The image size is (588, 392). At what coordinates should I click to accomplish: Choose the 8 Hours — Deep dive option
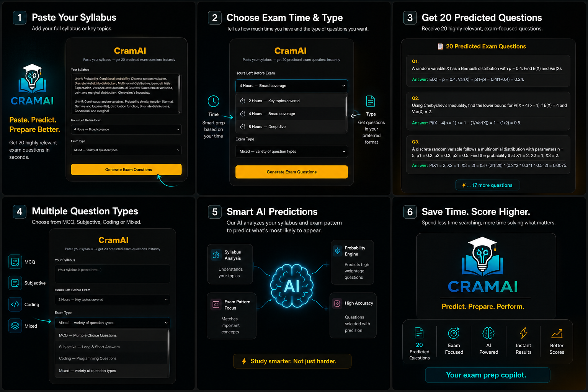(x=291, y=127)
